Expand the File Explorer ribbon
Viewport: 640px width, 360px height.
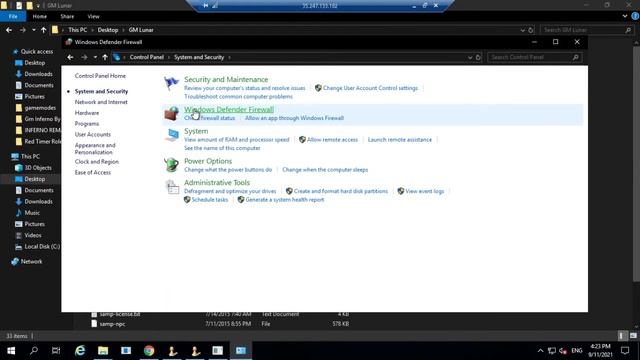tap(625, 16)
